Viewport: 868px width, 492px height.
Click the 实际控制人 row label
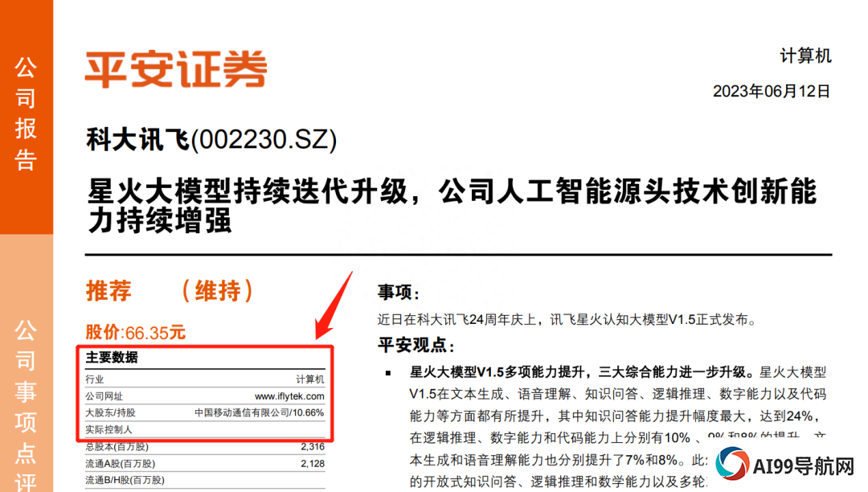pos(108,429)
